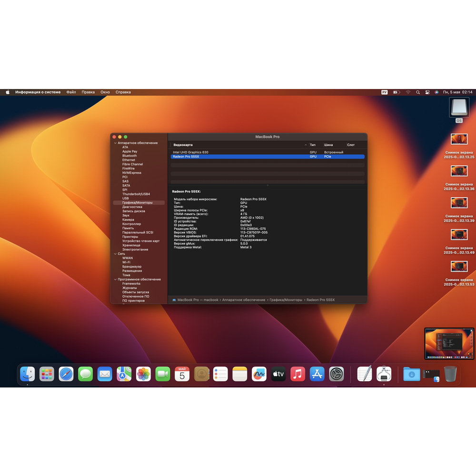Launch Safari from the Dock
Image resolution: width=476 pixels, height=476 pixels.
pyautogui.click(x=66, y=374)
